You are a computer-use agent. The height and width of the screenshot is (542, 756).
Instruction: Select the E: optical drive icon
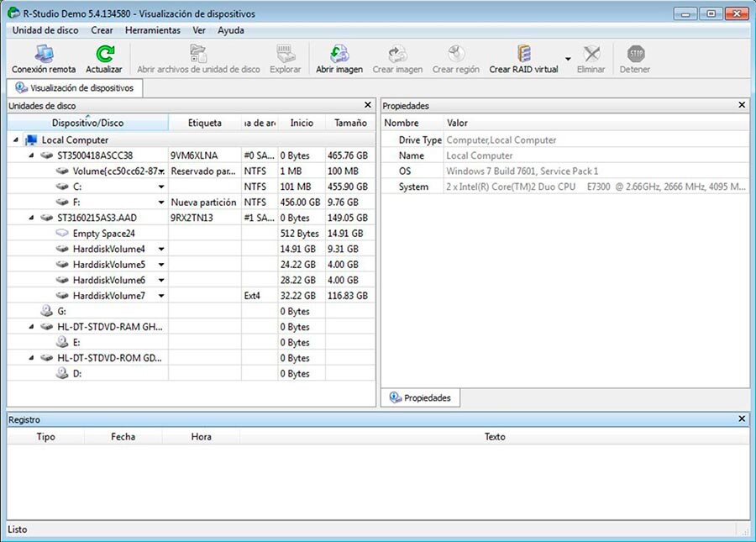[x=62, y=342]
